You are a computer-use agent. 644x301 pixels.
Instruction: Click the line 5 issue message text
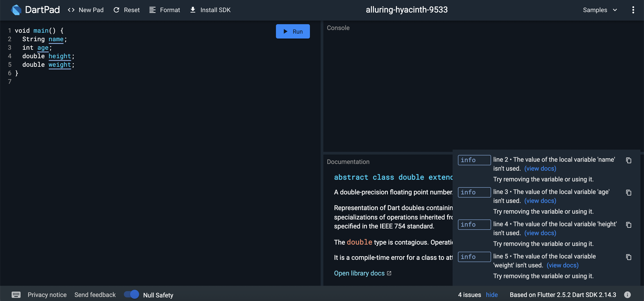(x=544, y=261)
